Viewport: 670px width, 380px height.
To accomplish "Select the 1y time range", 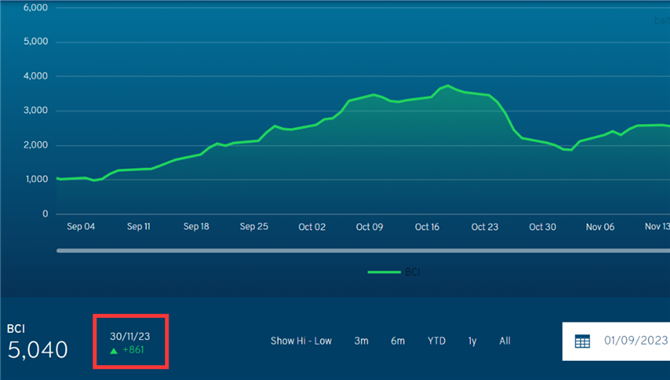I will (x=472, y=341).
